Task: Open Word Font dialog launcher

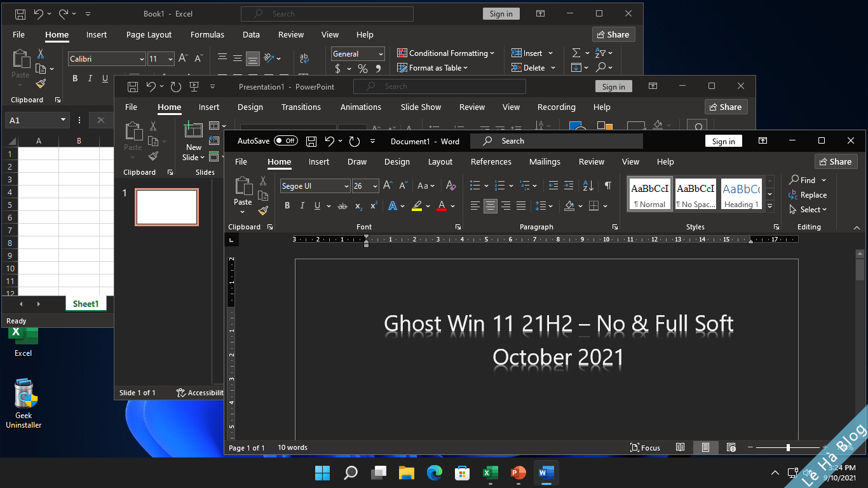Action: tap(458, 227)
